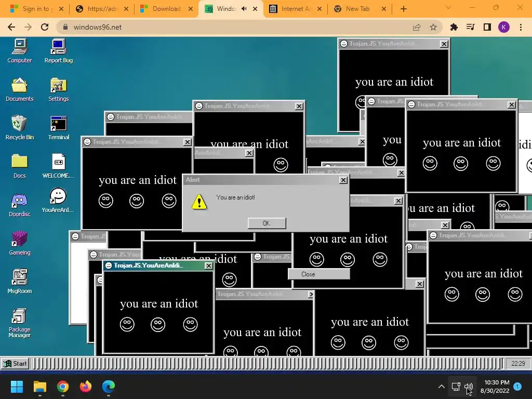Switch to the Download tab
Viewport: 532px width, 399px height.
click(x=165, y=9)
